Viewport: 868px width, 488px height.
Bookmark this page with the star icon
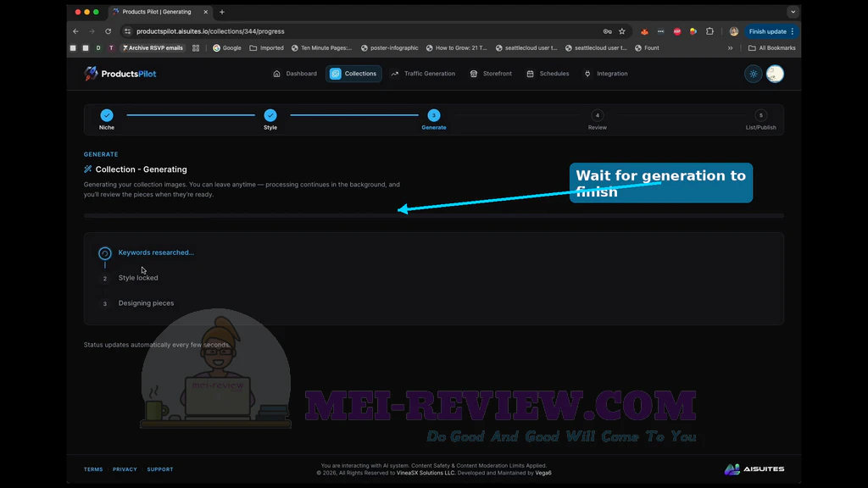click(x=622, y=31)
